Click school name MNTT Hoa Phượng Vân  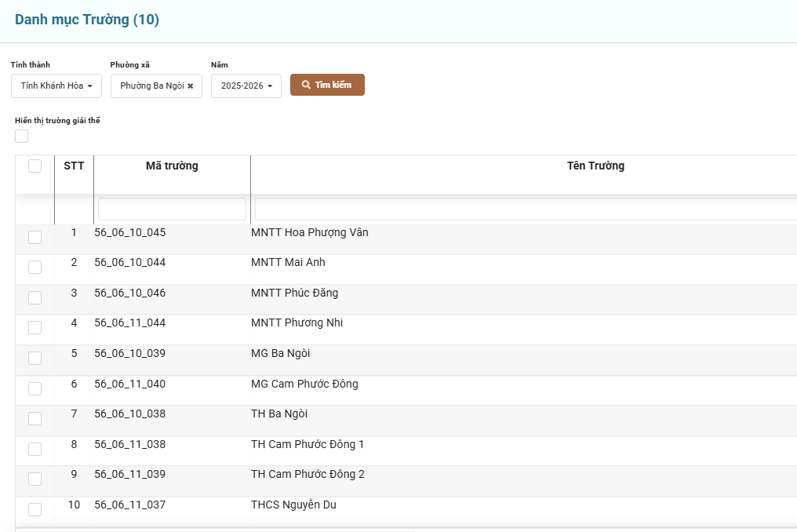[310, 233]
